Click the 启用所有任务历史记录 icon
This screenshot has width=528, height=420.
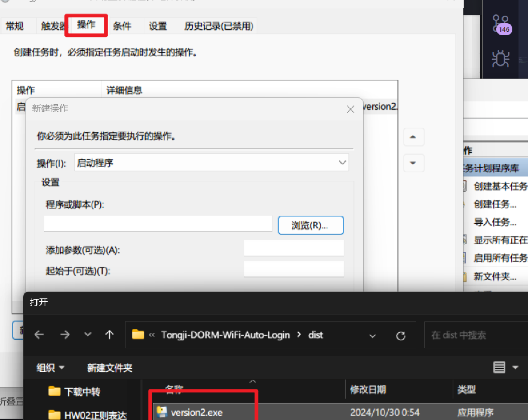[x=465, y=258]
